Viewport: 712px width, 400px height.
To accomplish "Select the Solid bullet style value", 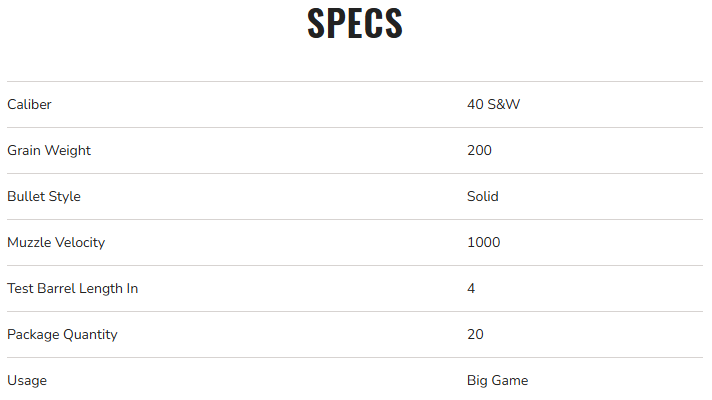I will [482, 196].
